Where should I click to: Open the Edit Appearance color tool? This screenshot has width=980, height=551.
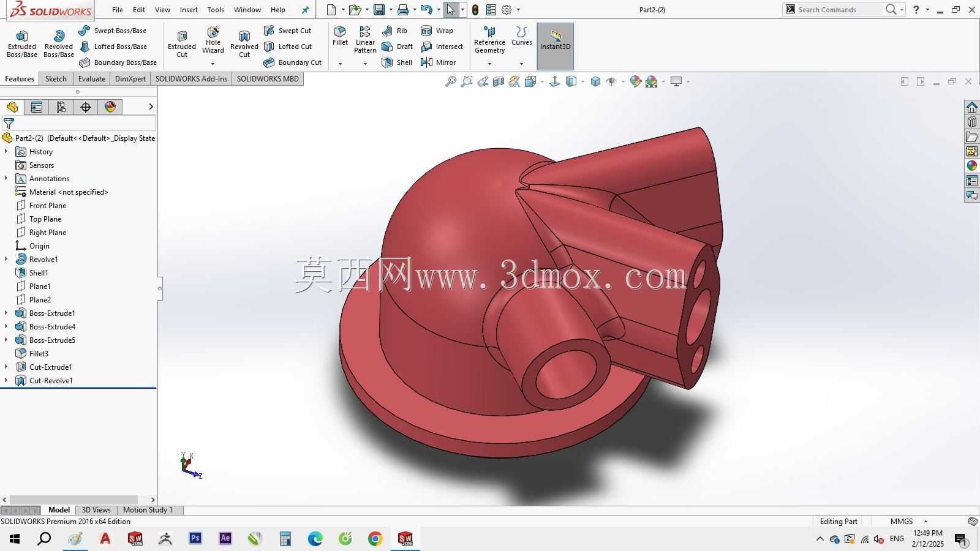point(635,81)
